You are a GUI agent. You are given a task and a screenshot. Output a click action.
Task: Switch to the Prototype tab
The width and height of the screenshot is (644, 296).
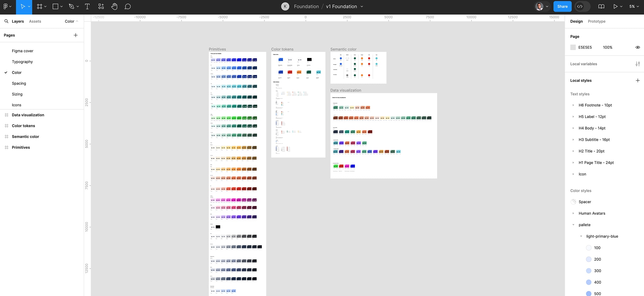pos(597,21)
